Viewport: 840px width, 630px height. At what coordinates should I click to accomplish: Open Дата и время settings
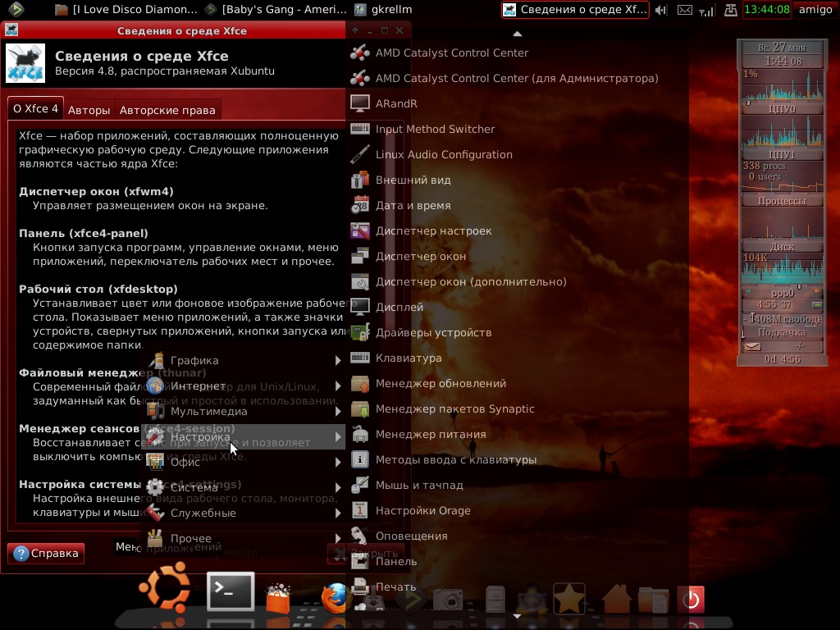(517, 205)
